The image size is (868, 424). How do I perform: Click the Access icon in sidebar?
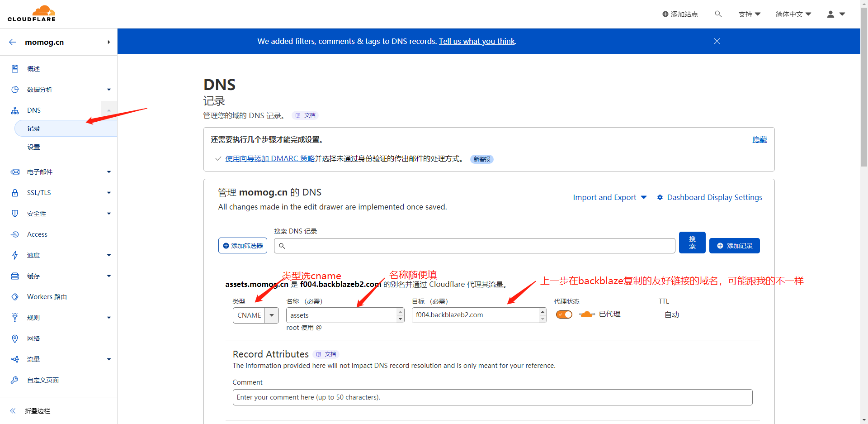point(15,234)
